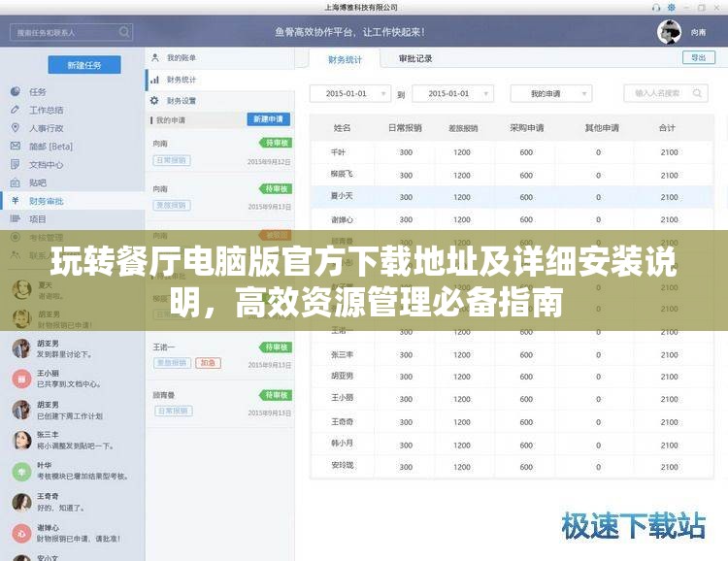The height and width of the screenshot is (561, 728).
Task: Open the 贴吧 sidebar icon
Action: click(x=16, y=182)
